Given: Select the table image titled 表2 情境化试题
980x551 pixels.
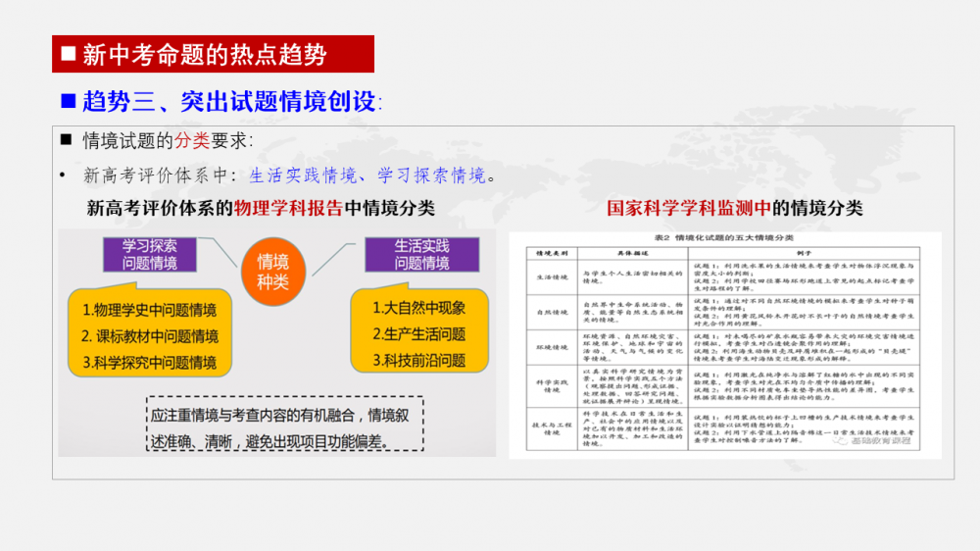Looking at the screenshot, I should pyautogui.click(x=725, y=345).
